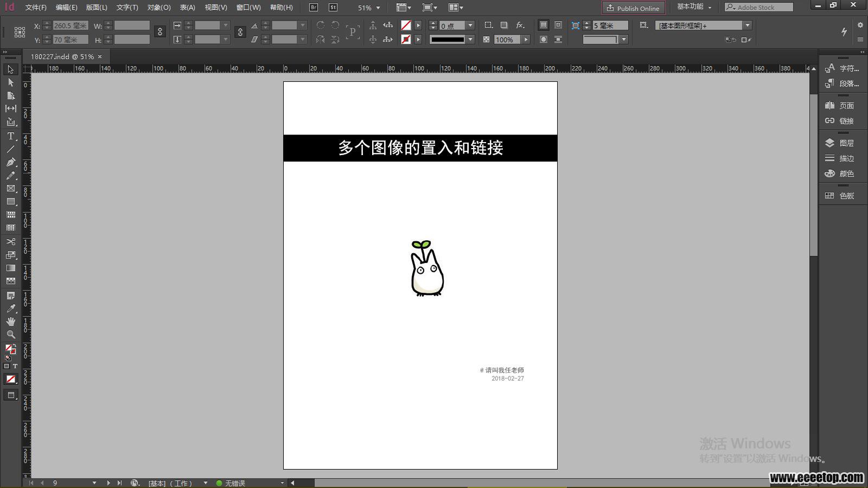Select the Zoom tool
868x488 pixels.
[10, 335]
